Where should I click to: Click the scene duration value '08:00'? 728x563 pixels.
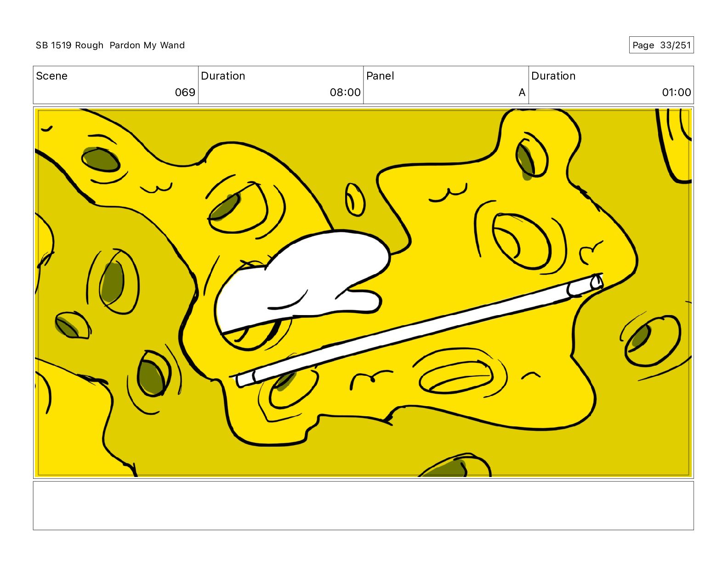[345, 92]
